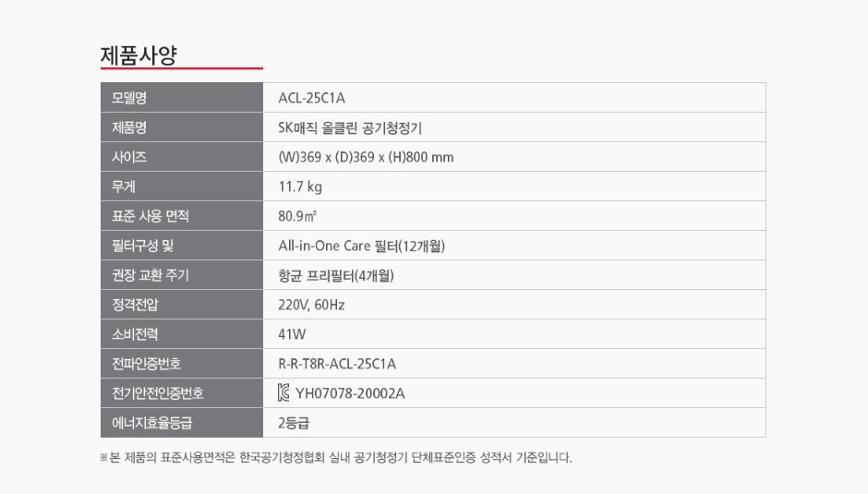The width and height of the screenshot is (868, 494).
Task: Click All-in-One Care 필터(12개월) text
Action: pos(361,246)
